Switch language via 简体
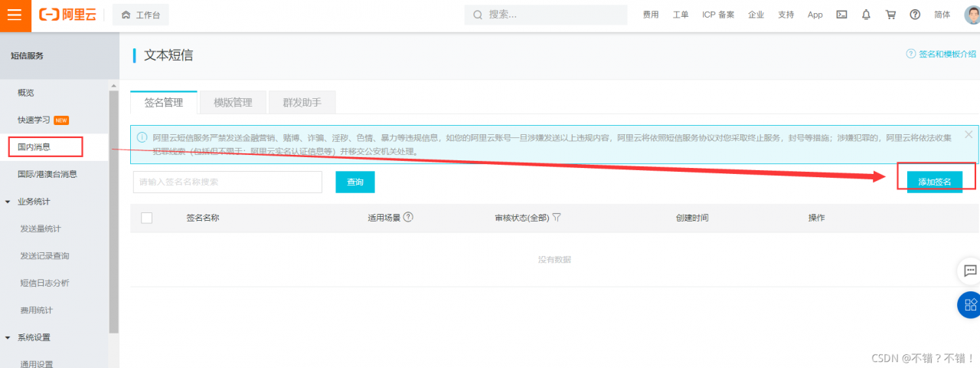The image size is (980, 368). 942,15
